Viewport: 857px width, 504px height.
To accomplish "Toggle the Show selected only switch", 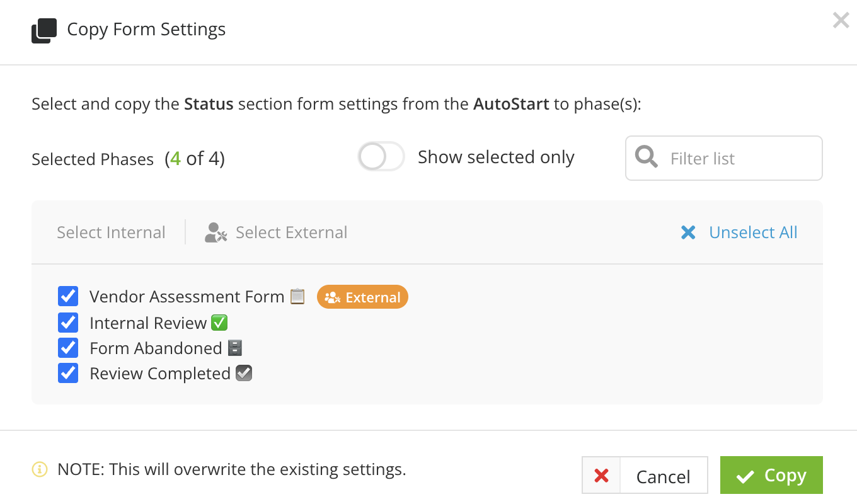I will pos(381,157).
